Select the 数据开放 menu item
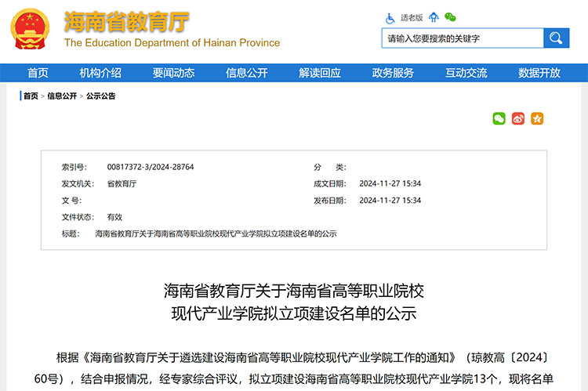The width and height of the screenshot is (588, 391). coord(539,73)
